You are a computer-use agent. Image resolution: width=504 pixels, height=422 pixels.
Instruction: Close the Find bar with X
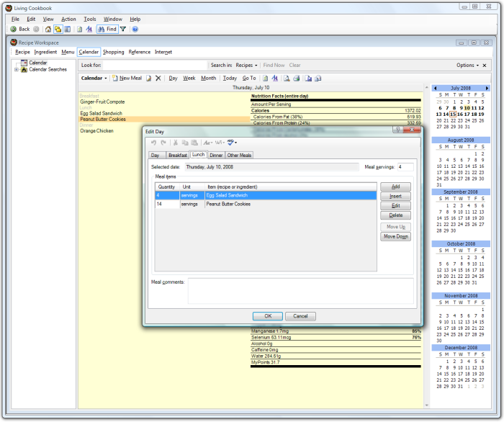[485, 66]
